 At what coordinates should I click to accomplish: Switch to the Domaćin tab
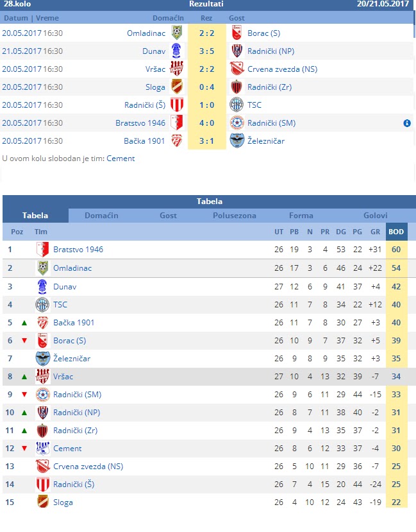(x=101, y=216)
